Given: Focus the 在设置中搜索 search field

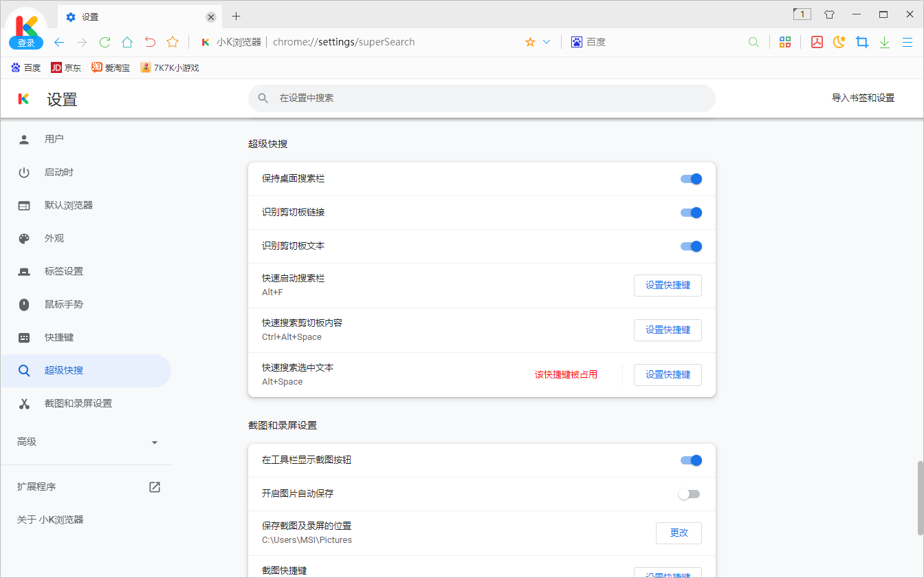Looking at the screenshot, I should click(x=482, y=98).
